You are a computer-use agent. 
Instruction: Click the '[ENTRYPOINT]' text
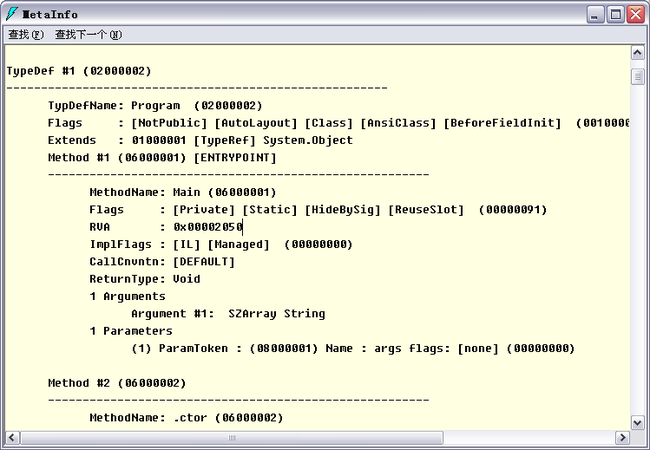[235, 158]
